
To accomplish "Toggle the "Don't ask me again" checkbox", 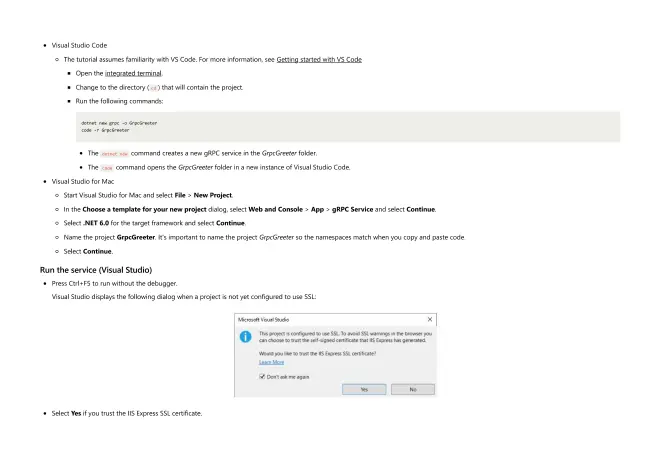I will (x=261, y=376).
